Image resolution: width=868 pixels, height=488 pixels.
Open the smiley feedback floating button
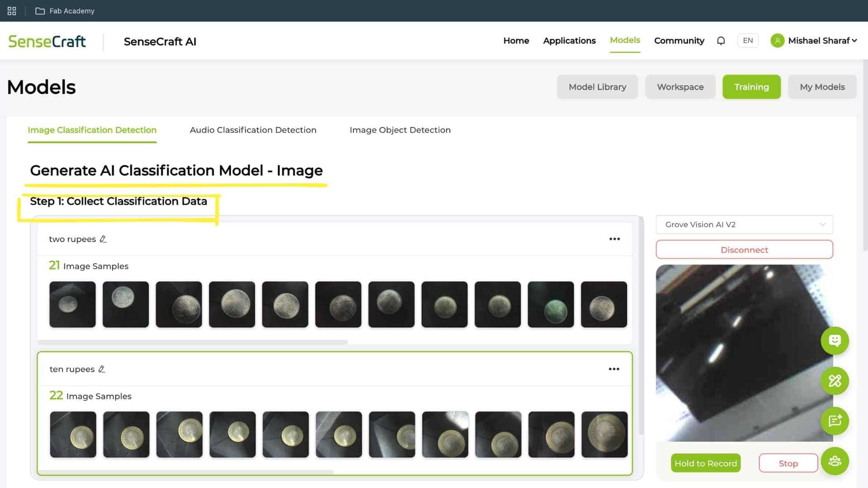coord(835,341)
